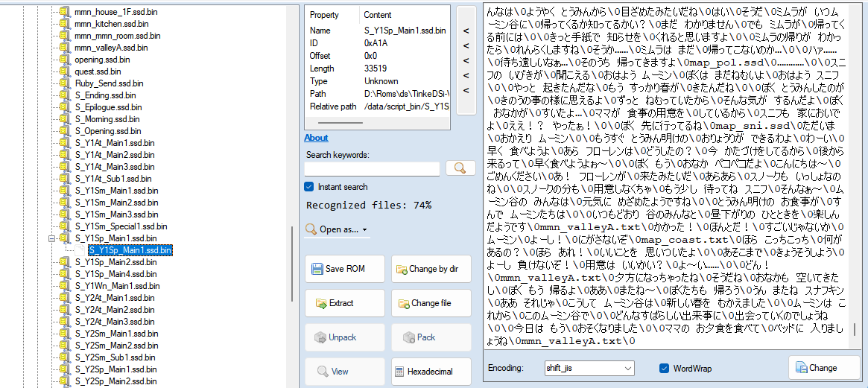
Task: Select the highlighted S_Y1Sp_Main1.ssd.bin child file
Action: click(130, 251)
